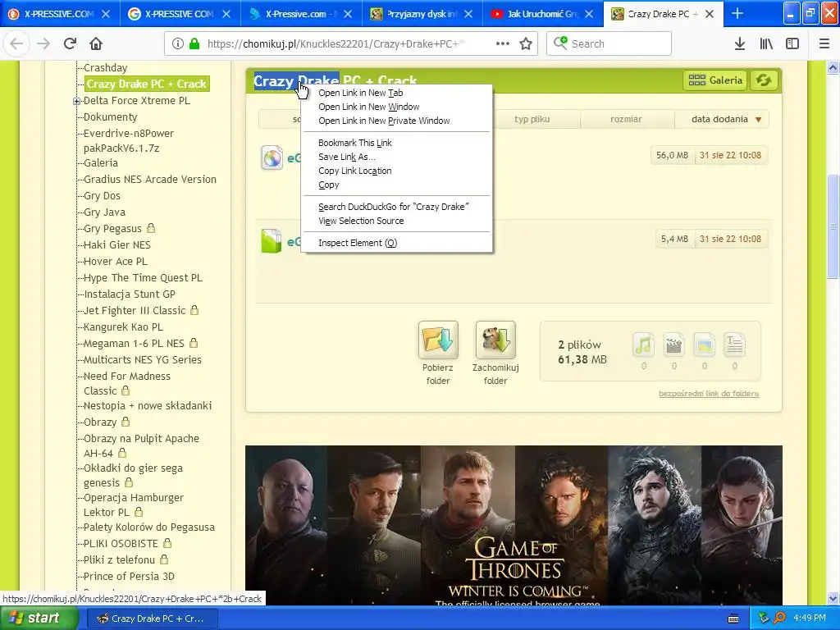This screenshot has height=630, width=840.
Task: Choose Open Link in New Window
Action: (x=397, y=107)
